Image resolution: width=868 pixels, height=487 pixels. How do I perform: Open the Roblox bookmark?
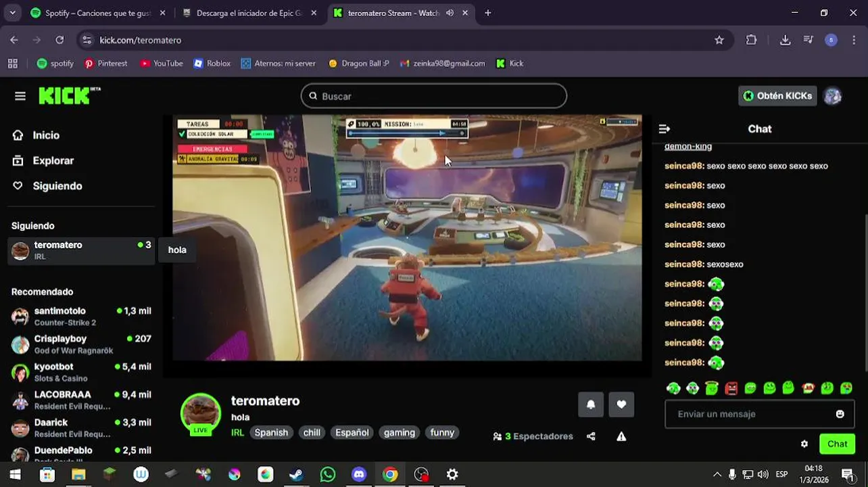tap(212, 64)
